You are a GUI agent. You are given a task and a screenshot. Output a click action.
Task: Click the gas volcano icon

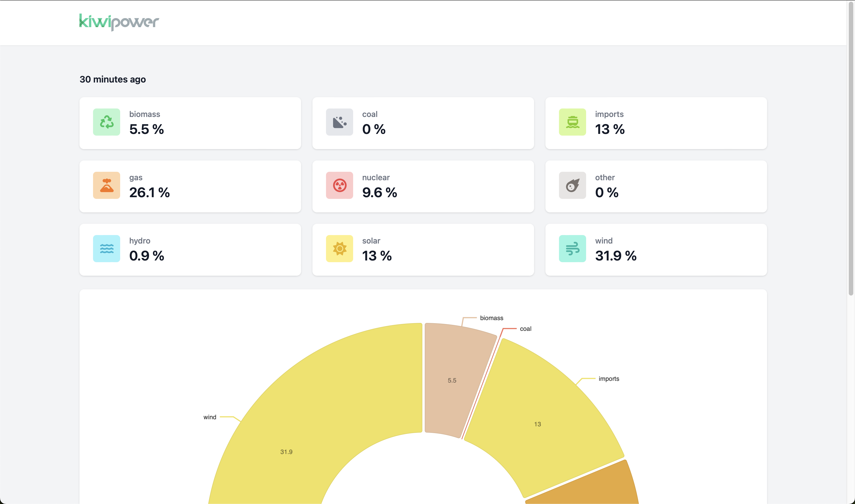point(106,185)
